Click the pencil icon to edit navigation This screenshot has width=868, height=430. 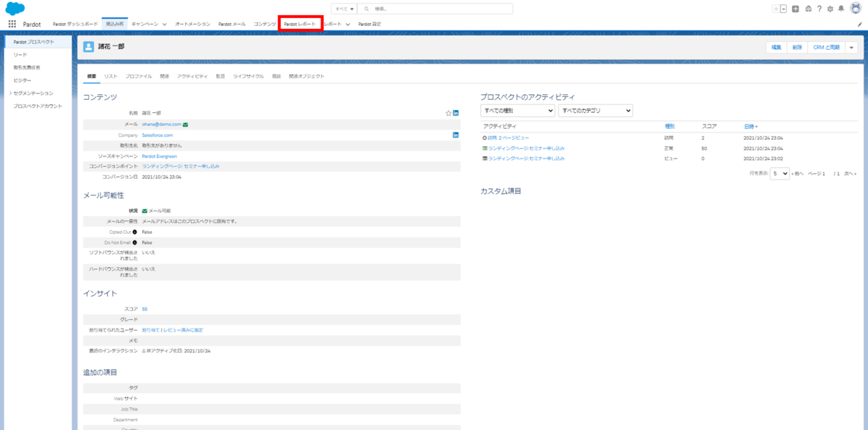(859, 24)
